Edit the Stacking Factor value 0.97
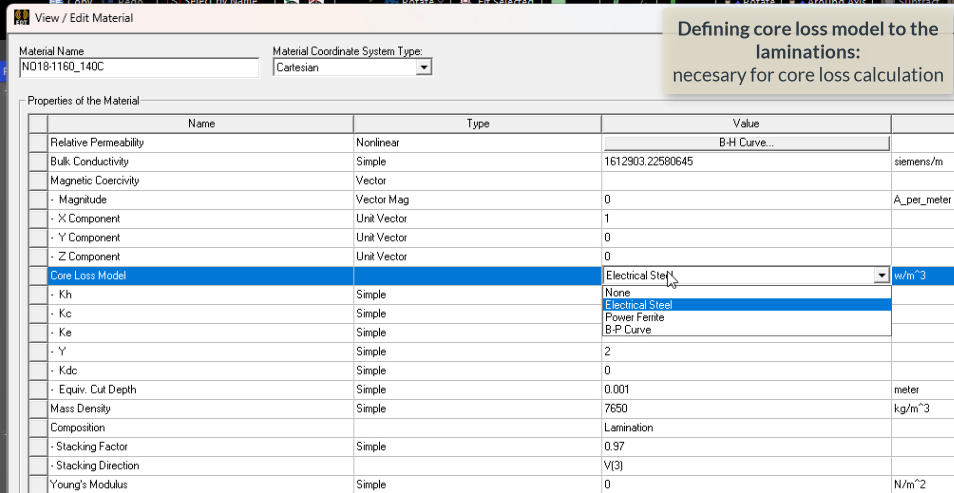Image resolution: width=954 pixels, height=493 pixels. 745,447
